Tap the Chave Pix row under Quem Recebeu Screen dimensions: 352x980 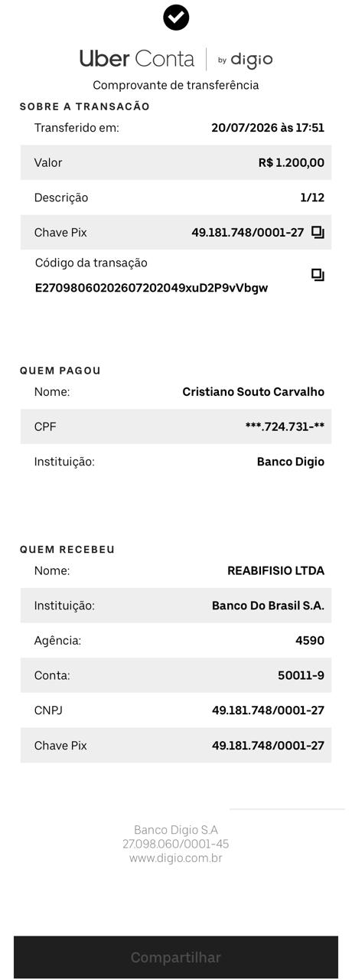(176, 746)
